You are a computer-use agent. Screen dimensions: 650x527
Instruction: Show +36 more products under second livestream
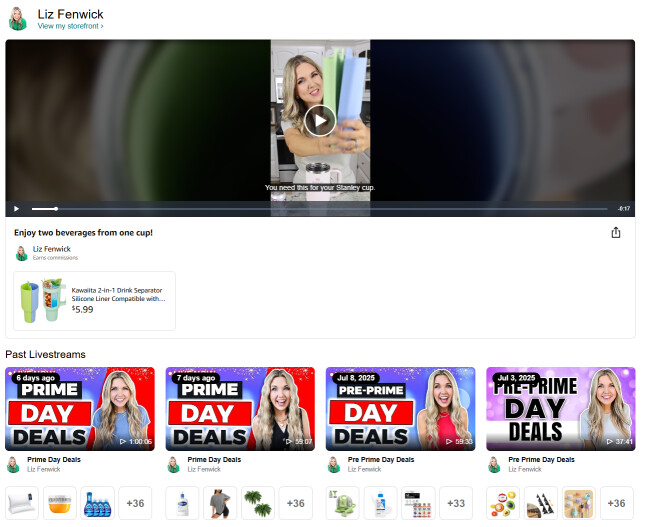point(296,503)
